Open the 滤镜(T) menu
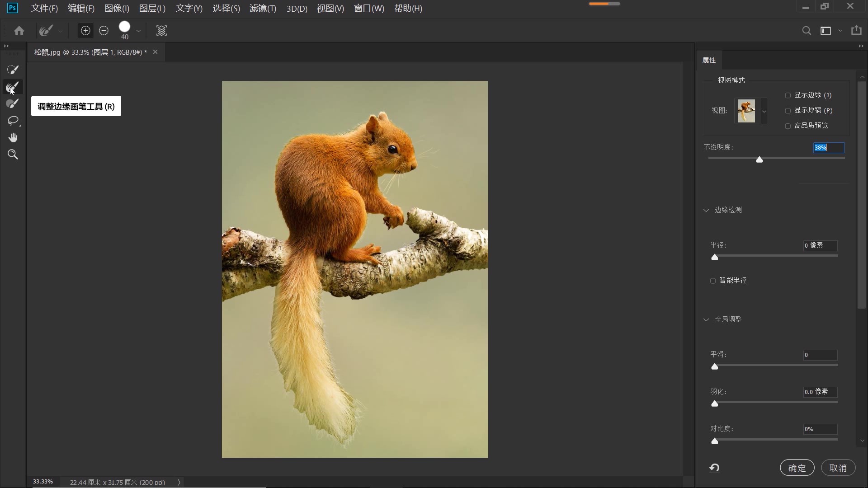The width and height of the screenshot is (868, 488). point(263,9)
